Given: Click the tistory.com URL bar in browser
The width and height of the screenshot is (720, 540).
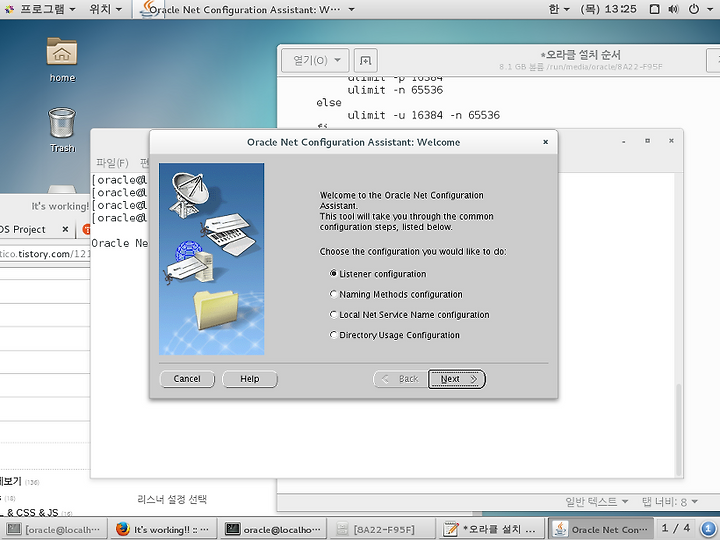Looking at the screenshot, I should tap(45, 253).
